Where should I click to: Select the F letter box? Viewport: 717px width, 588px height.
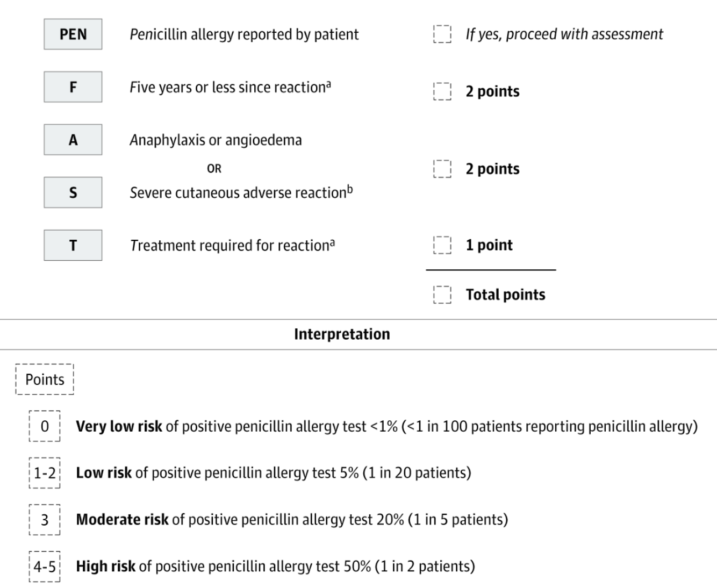click(73, 87)
